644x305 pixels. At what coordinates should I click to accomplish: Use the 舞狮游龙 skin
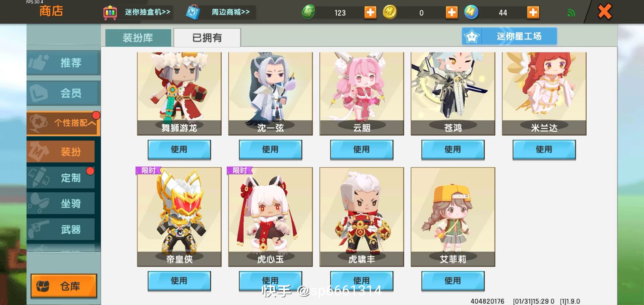coord(179,149)
